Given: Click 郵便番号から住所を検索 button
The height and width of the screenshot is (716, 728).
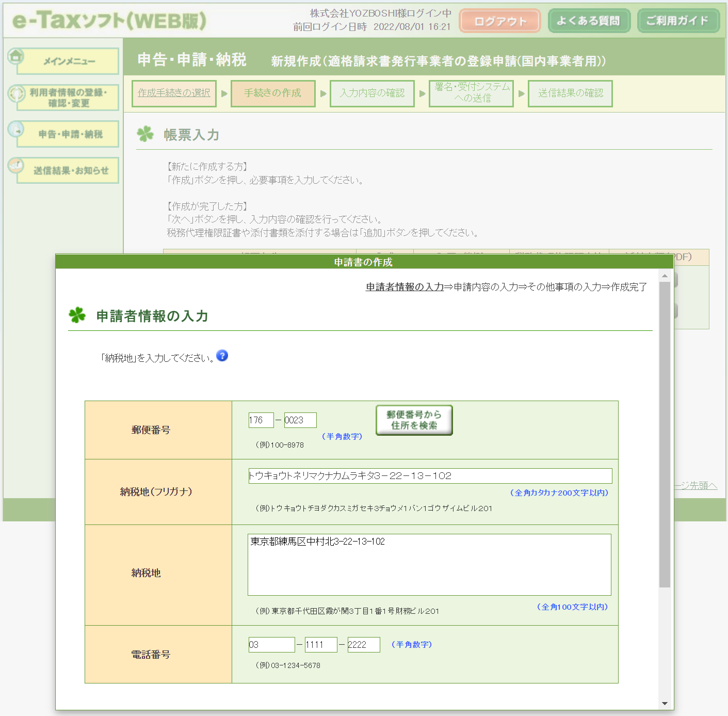Looking at the screenshot, I should coord(414,420).
